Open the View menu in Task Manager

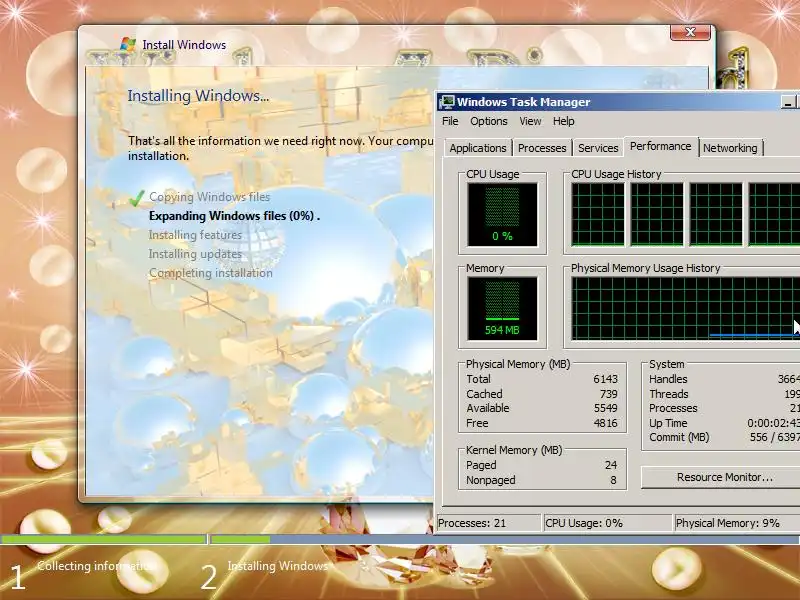click(530, 121)
